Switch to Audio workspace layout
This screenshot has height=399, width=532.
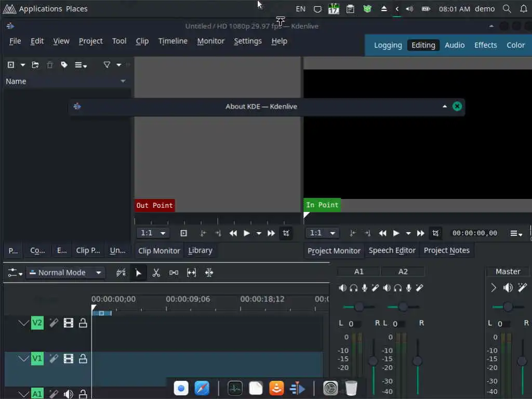455,45
